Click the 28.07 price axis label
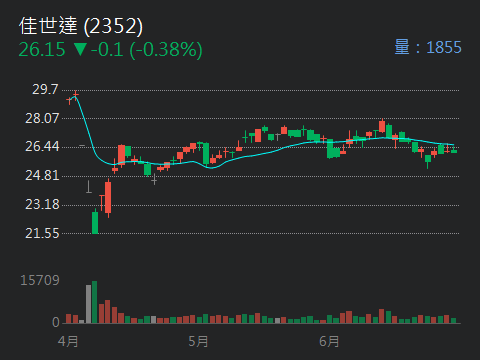This screenshot has height=360, width=480. point(42,118)
